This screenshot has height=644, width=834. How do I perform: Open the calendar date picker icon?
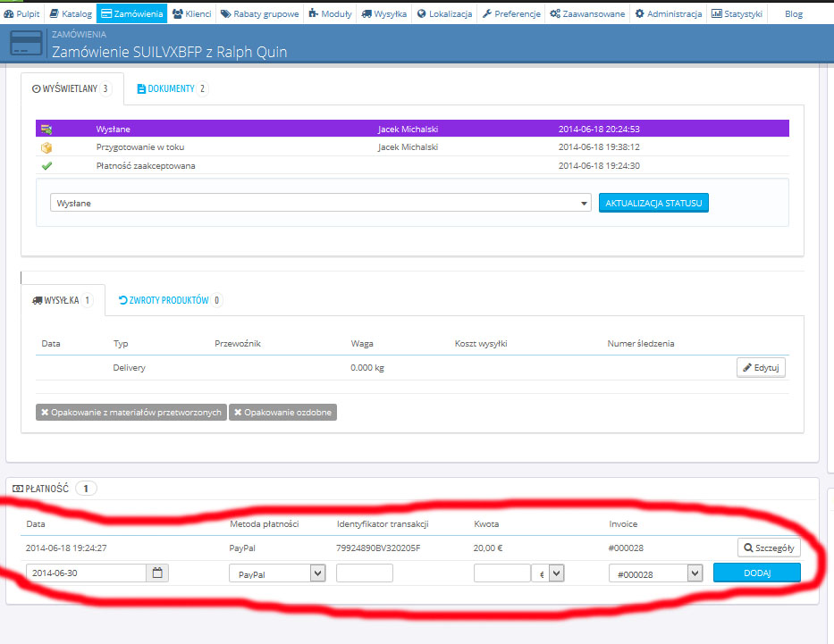[x=157, y=573]
